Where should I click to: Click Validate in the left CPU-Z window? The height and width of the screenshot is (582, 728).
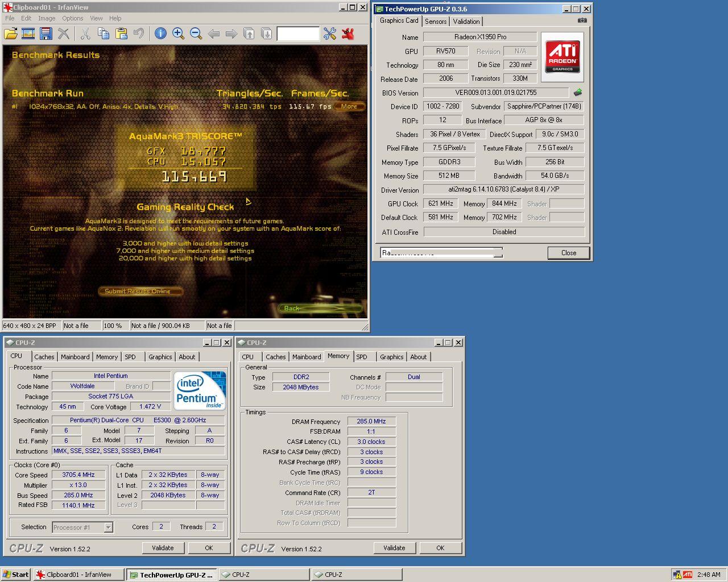pos(163,548)
